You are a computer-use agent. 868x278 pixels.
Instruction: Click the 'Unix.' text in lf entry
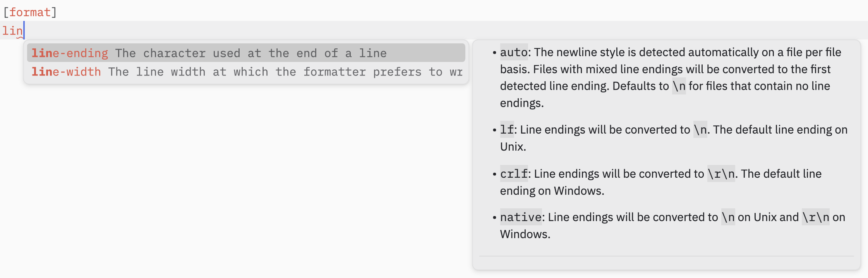(x=513, y=146)
